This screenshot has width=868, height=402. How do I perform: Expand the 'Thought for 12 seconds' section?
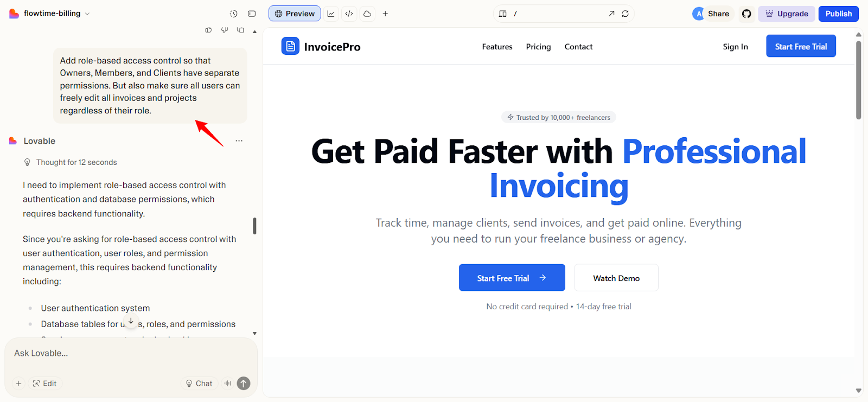71,162
